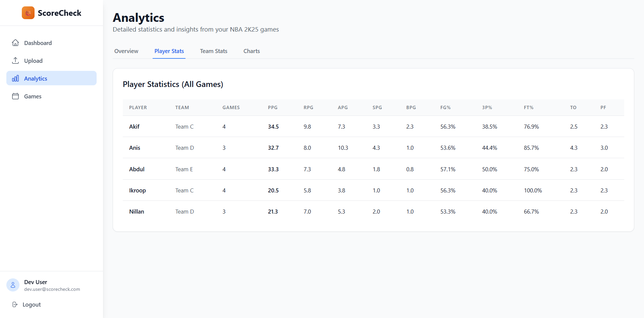Click the ScoreCheck basketball logo icon

point(28,13)
